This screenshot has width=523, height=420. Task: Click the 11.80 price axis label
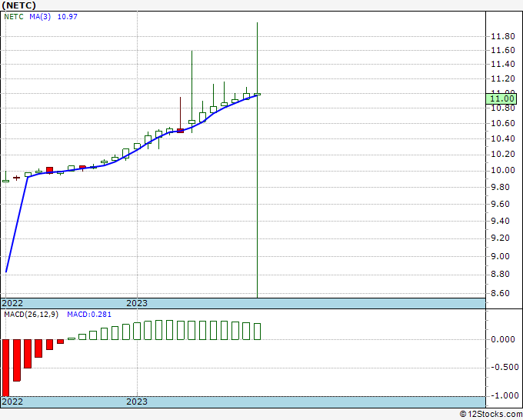coord(503,36)
